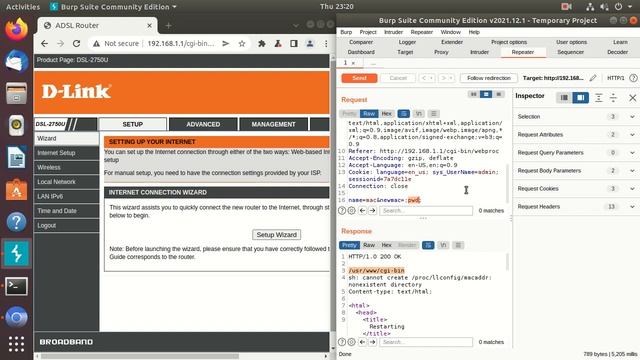Viewport: 640px width, 360px height.
Task: Switch Response view to Raw
Action: [x=369, y=245]
